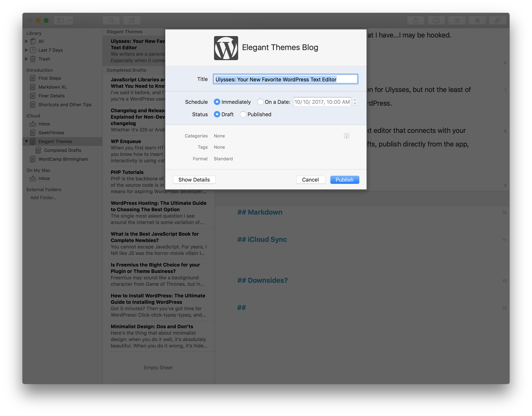Select the On a Date radio button

(x=260, y=102)
